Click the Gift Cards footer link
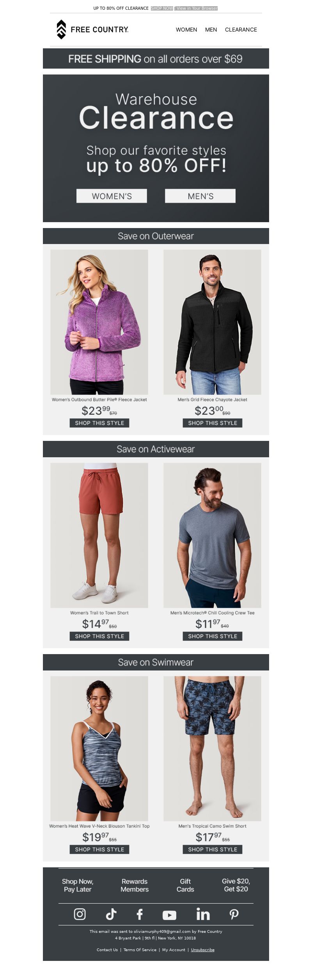This screenshot has height=980, width=312. tap(185, 885)
